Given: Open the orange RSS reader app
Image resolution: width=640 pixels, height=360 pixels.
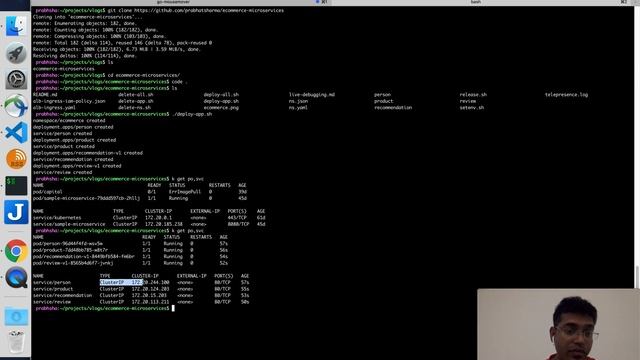Looking at the screenshot, I should 16,159.
